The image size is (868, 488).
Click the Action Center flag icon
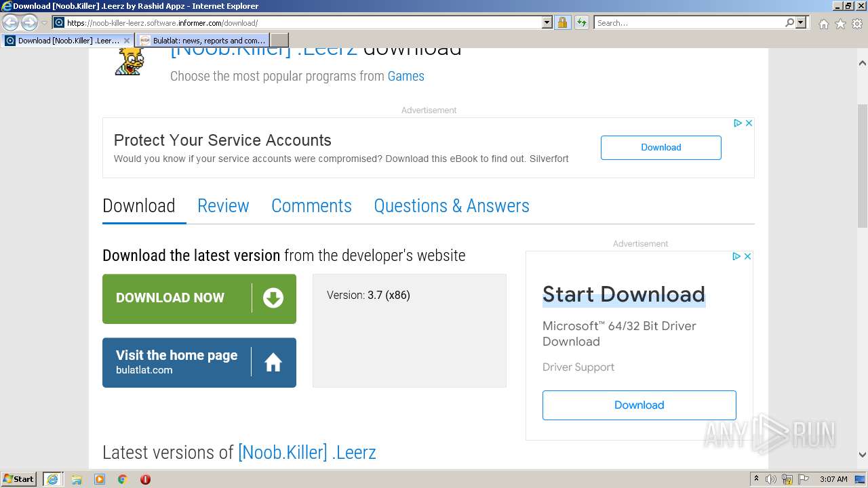pyautogui.click(x=804, y=479)
